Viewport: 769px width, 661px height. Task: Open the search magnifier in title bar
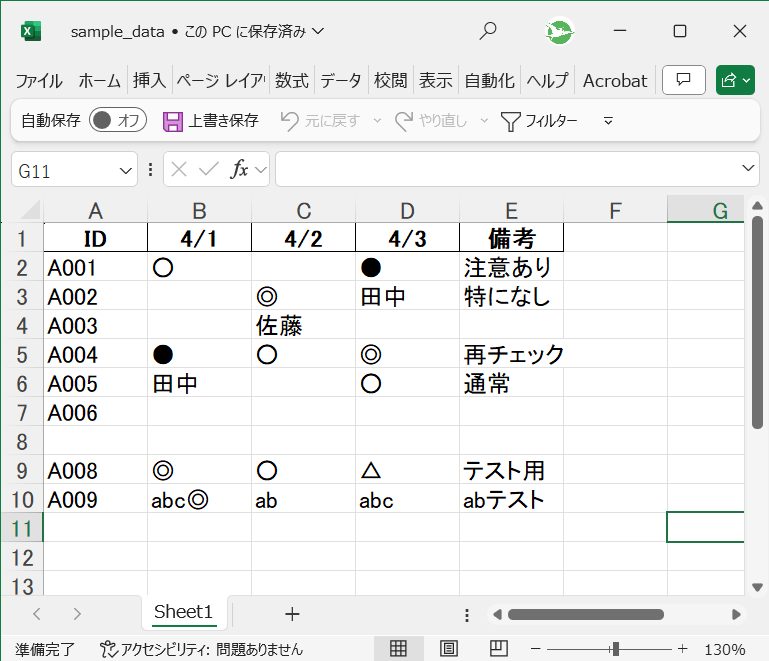tap(487, 31)
